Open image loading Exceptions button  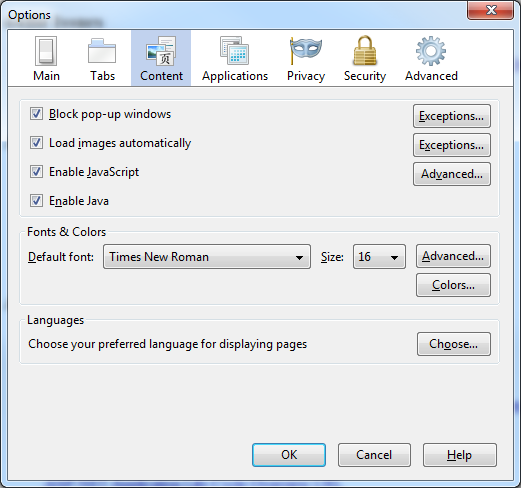click(452, 145)
